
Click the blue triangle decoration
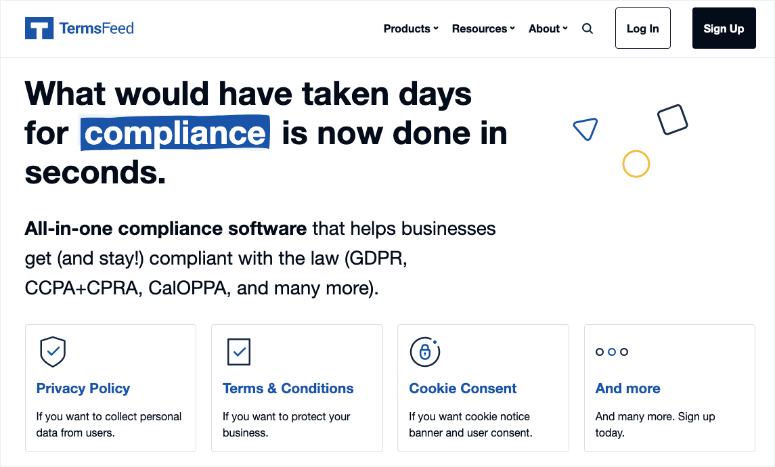(586, 129)
